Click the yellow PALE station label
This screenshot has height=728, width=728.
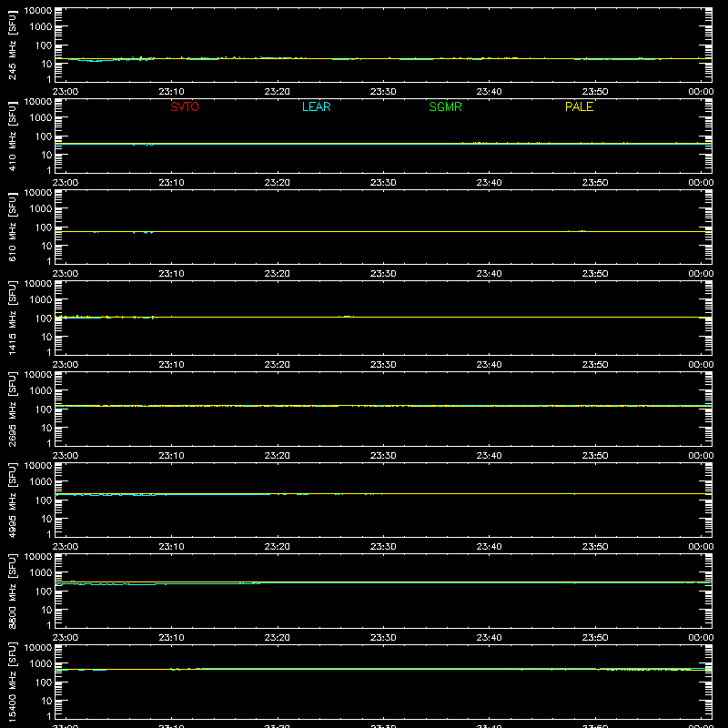(579, 106)
